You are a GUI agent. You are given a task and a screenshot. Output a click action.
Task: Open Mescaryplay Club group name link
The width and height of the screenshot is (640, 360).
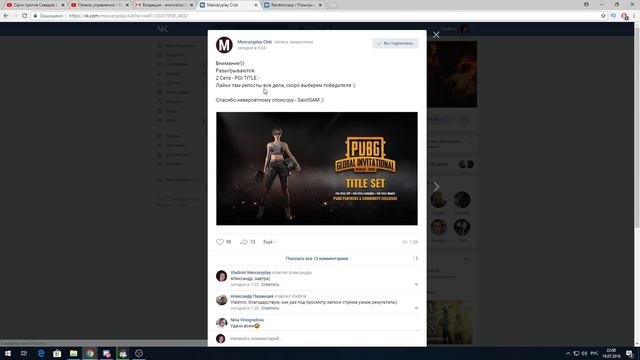coord(255,42)
